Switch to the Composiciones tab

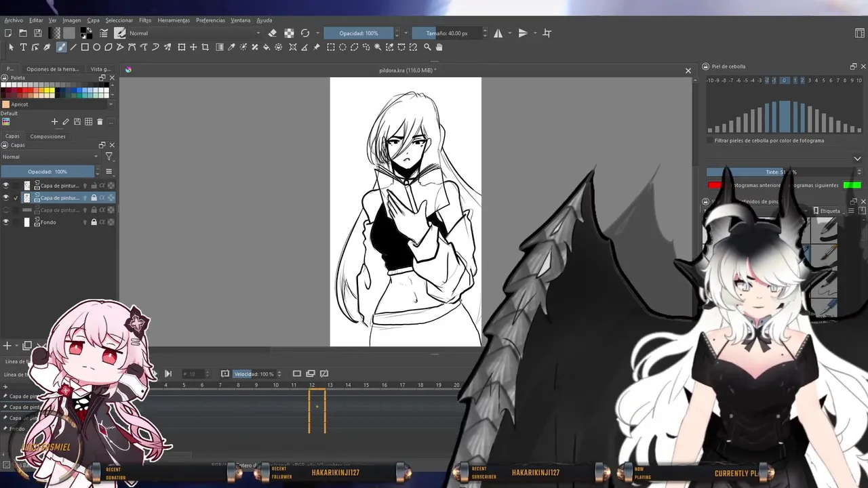[47, 136]
